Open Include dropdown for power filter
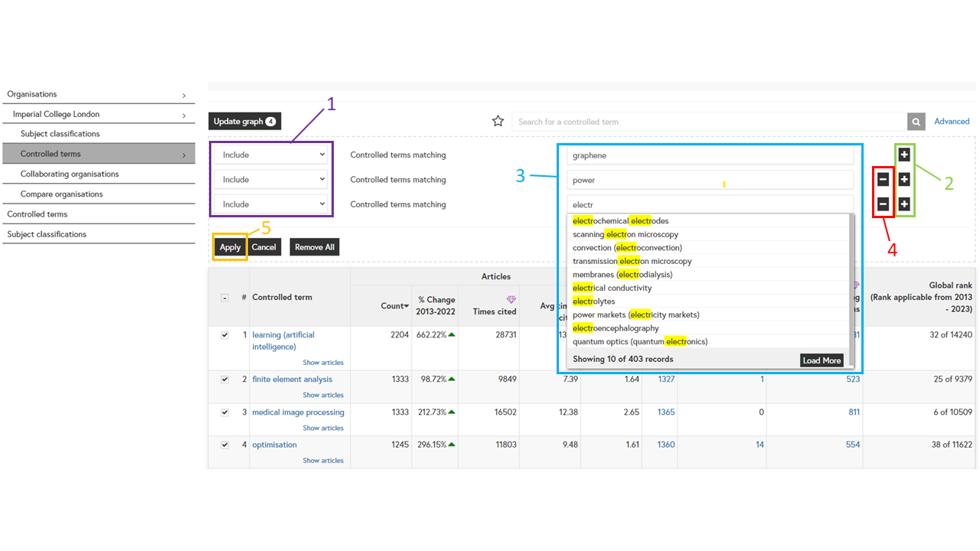Viewport: 980px width, 551px height. click(272, 180)
